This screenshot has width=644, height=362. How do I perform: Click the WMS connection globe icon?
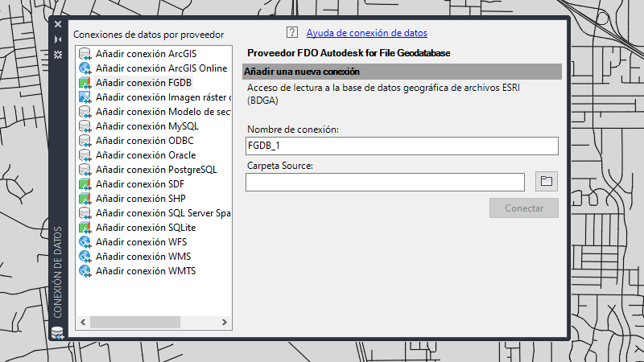click(x=85, y=257)
